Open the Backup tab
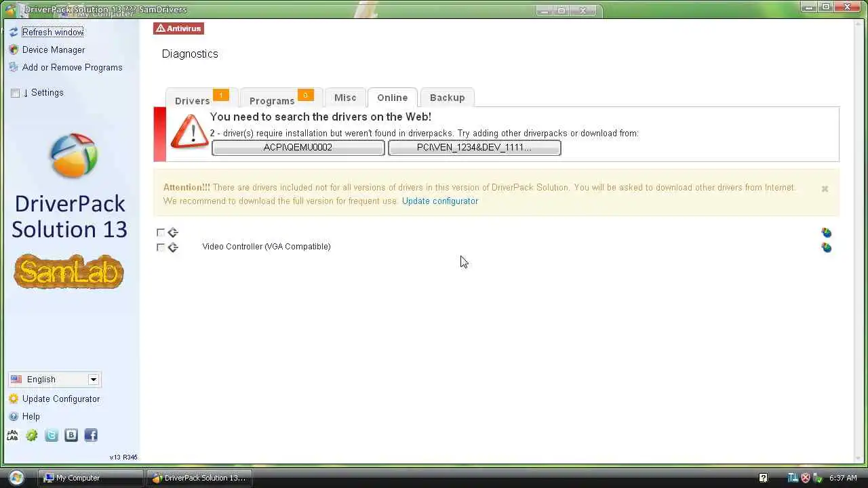This screenshot has height=488, width=868. pyautogui.click(x=447, y=98)
